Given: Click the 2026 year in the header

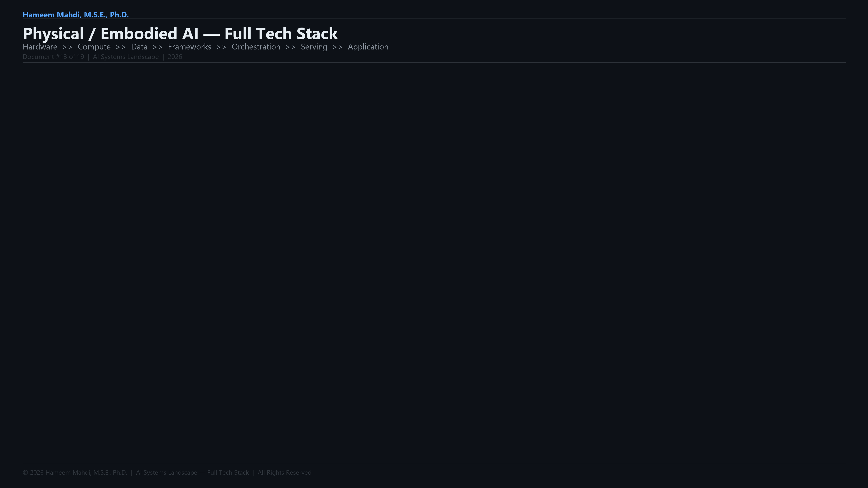Looking at the screenshot, I should point(175,57).
